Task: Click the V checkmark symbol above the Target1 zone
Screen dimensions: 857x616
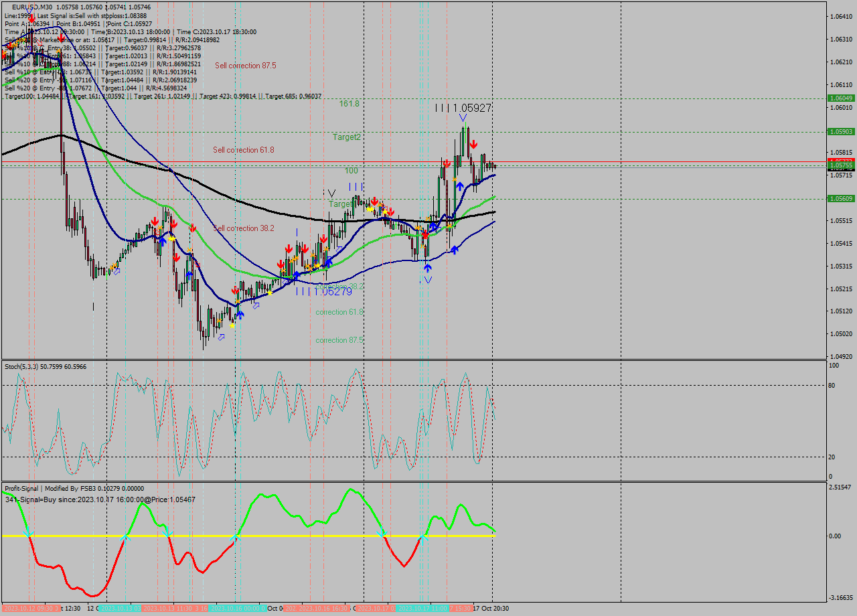Action: [x=331, y=194]
